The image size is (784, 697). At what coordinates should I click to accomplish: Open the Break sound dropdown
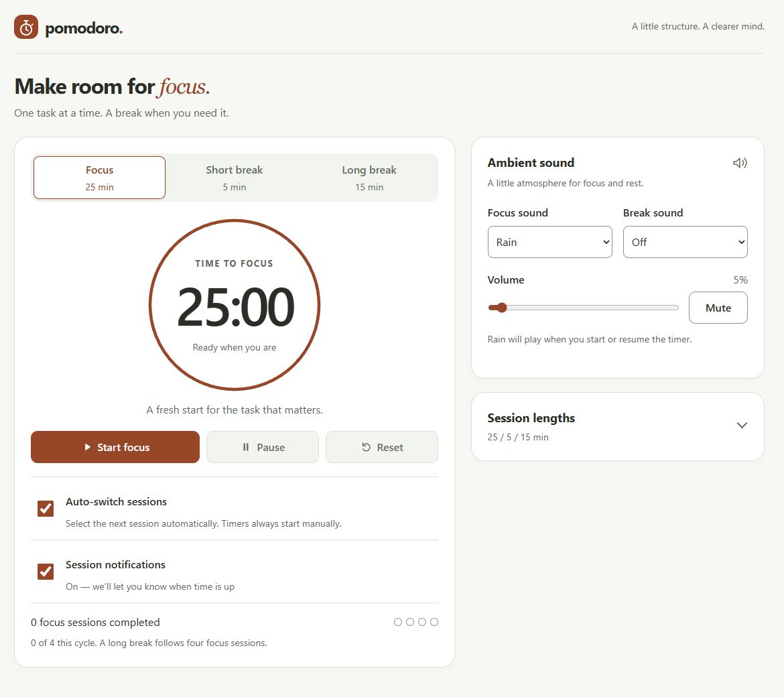tap(685, 242)
